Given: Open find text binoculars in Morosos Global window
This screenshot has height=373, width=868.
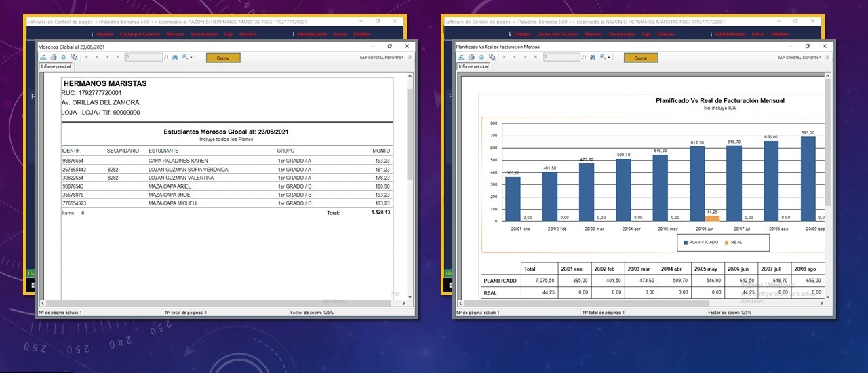Looking at the screenshot, I should point(175,58).
